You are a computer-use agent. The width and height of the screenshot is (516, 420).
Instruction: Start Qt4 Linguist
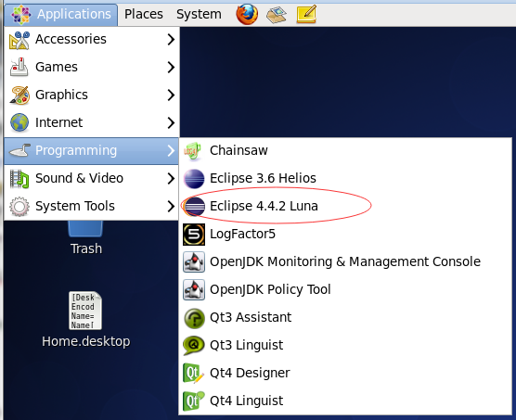(345, 401)
